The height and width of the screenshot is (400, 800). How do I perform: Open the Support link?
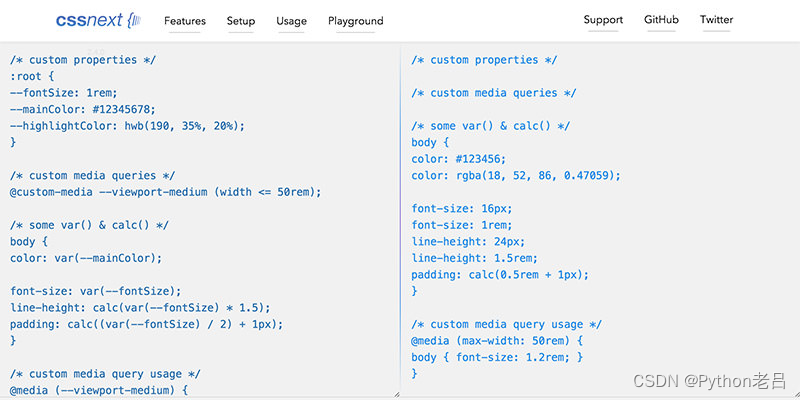pyautogui.click(x=603, y=20)
